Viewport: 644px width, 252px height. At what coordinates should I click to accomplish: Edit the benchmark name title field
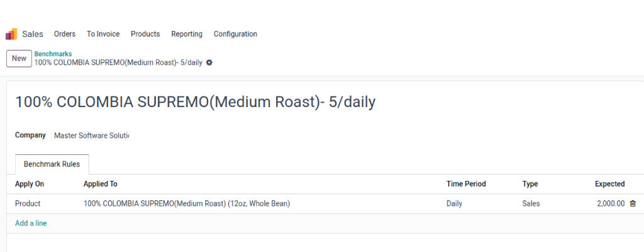pyautogui.click(x=195, y=102)
